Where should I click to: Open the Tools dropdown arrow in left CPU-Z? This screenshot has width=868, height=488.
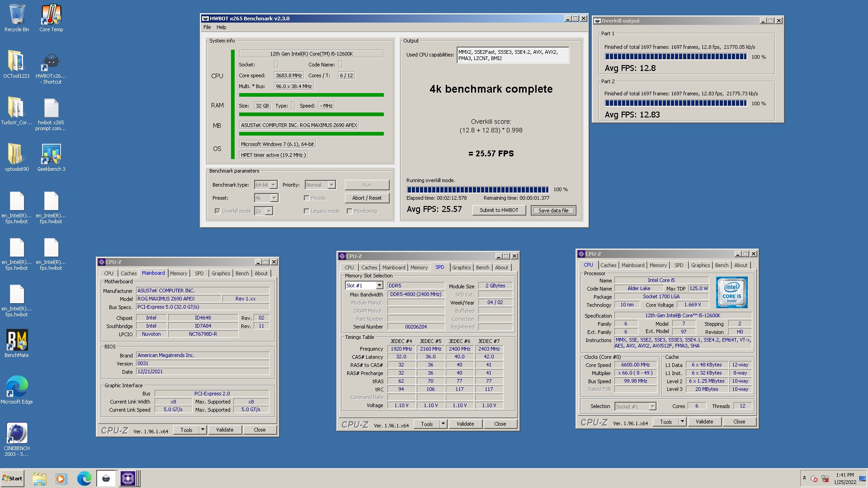click(203, 430)
